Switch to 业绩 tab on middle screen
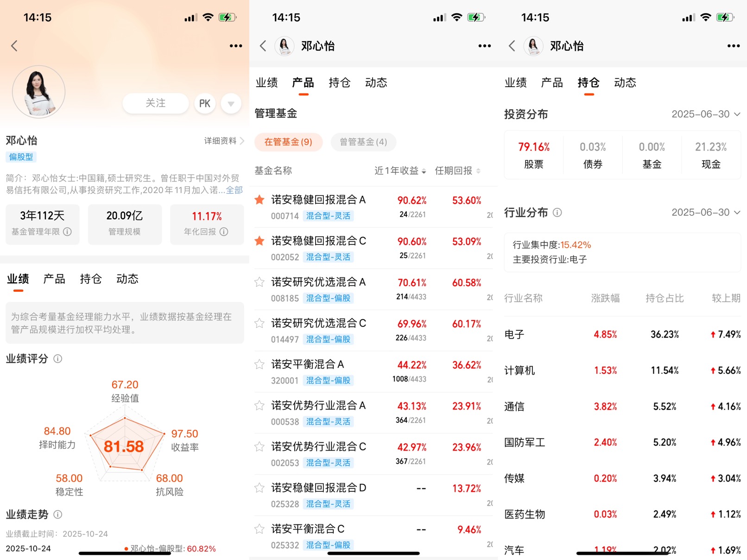The height and width of the screenshot is (560, 747). pos(267,83)
